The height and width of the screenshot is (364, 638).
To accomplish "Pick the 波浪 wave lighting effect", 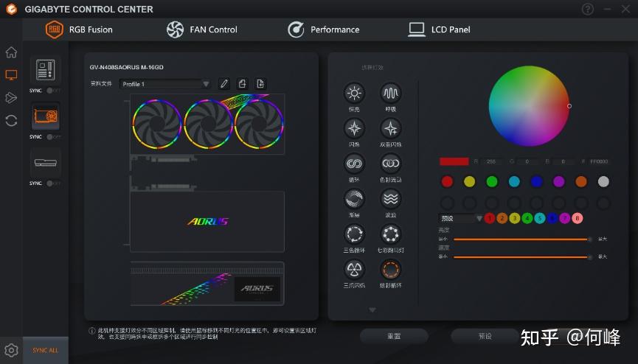I will click(x=391, y=199).
